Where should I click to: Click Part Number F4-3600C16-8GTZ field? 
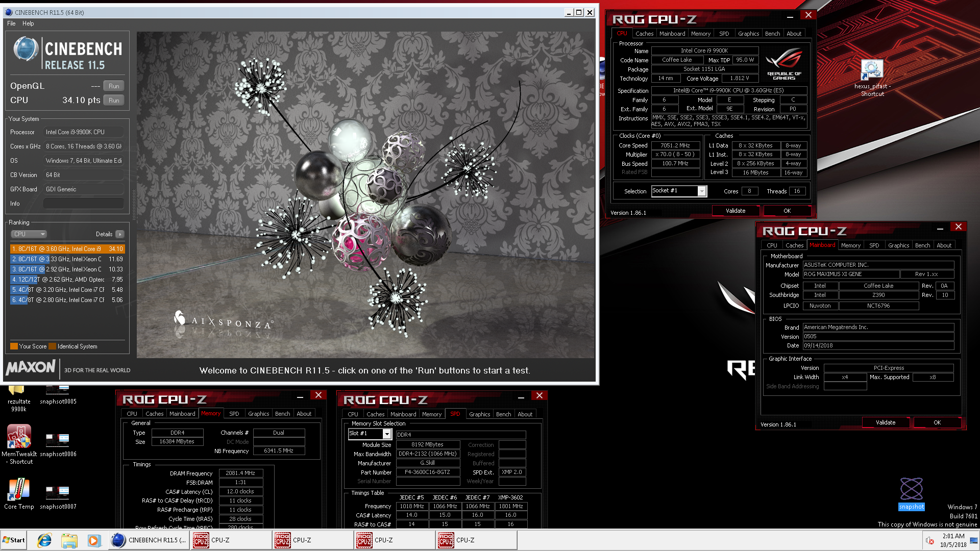tap(427, 472)
